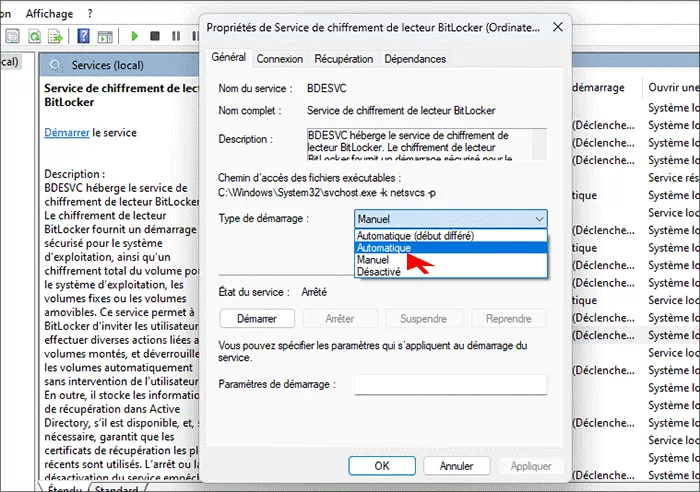Image resolution: width=700 pixels, height=492 pixels.
Task: Collapse the Type de démarrage combo box arrow
Action: 539,219
